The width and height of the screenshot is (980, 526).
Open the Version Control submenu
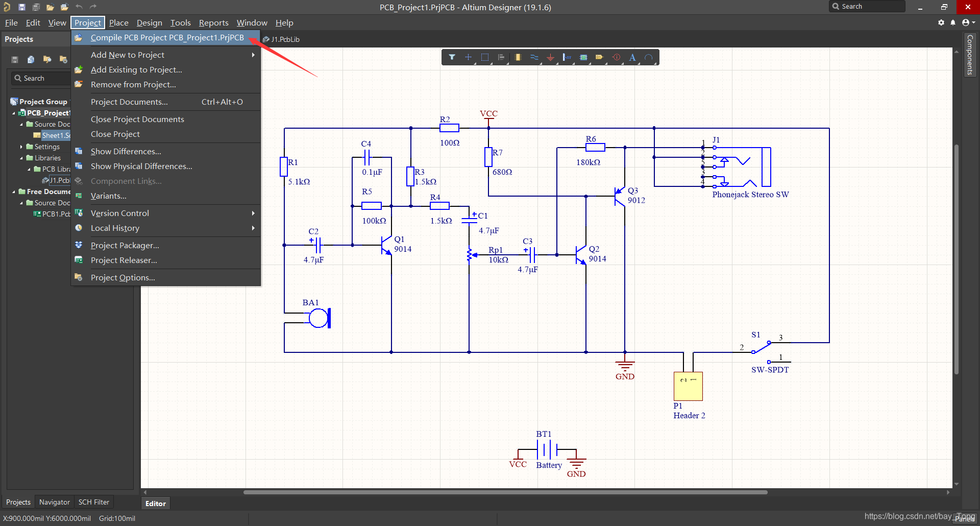point(166,213)
